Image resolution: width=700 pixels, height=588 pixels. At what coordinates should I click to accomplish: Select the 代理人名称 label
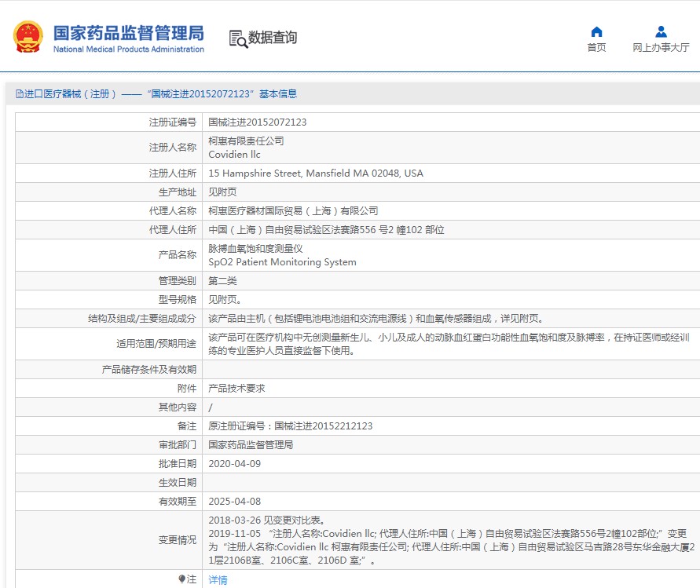173,210
